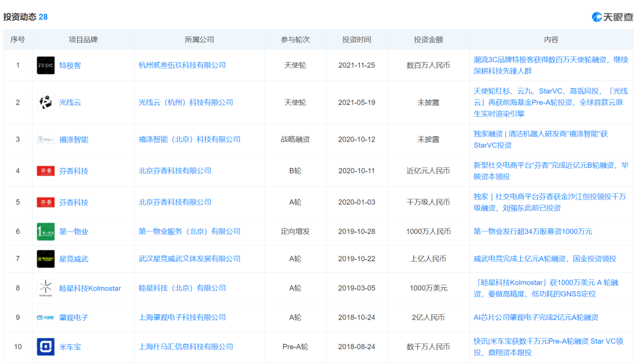Click 北京芬香科技有限公司 in the 2020-01-03 row
640x364 pixels.
(175, 202)
